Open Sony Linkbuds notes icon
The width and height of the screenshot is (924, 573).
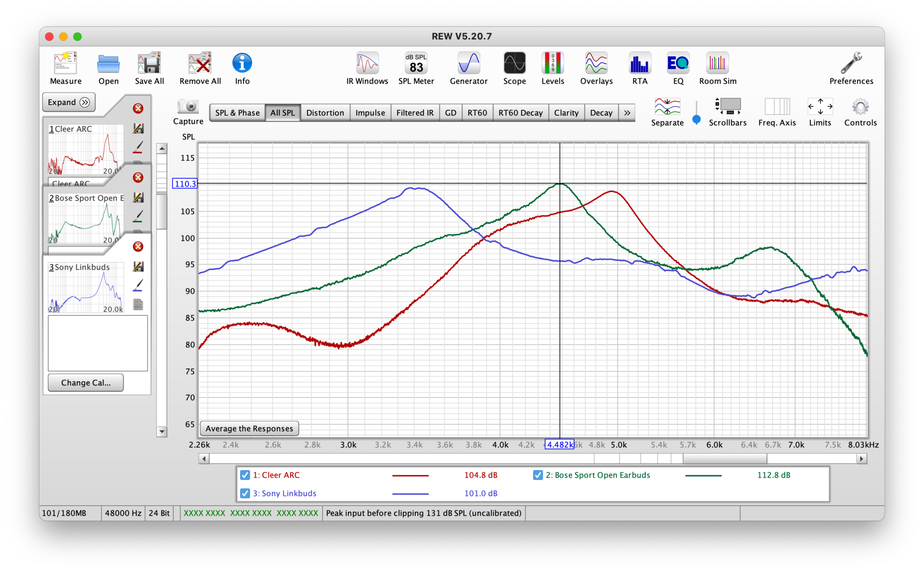[138, 304]
